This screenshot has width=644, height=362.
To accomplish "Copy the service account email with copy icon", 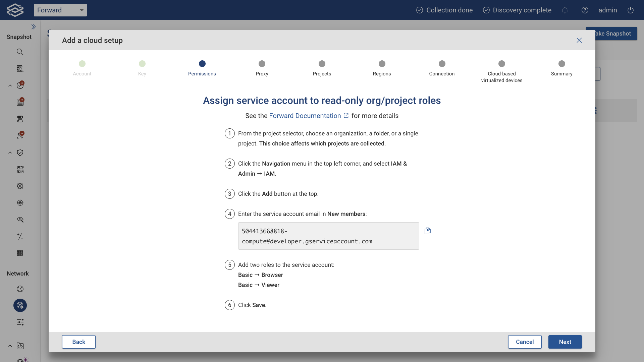I will pos(428,231).
